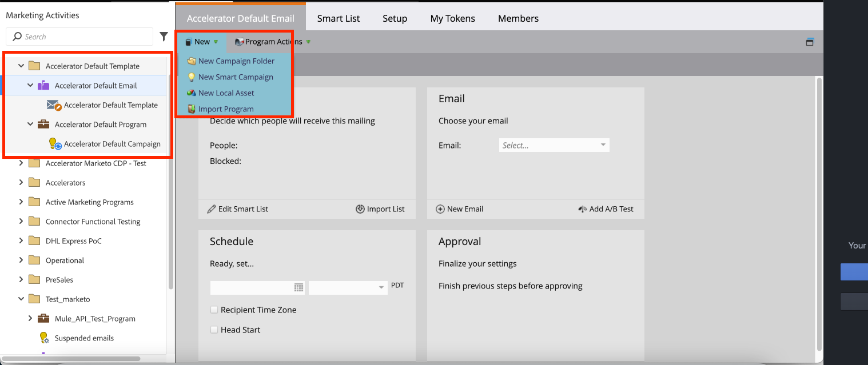Click the search magnifier icon
This screenshot has width=868, height=365.
tap(17, 37)
